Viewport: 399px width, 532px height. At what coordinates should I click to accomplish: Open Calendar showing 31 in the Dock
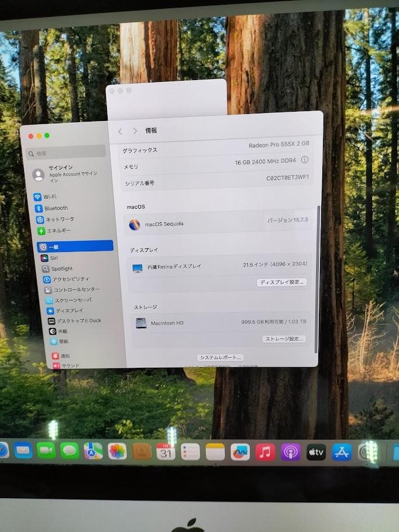tap(166, 452)
